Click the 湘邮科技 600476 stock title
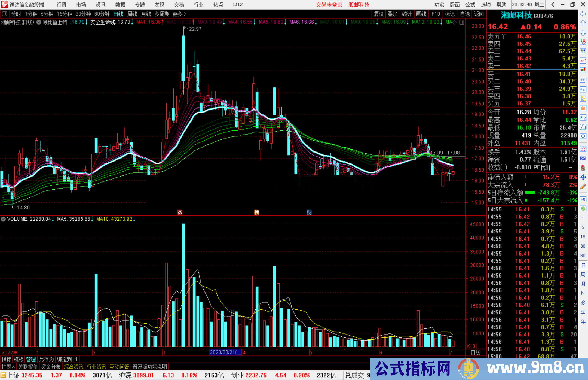The height and width of the screenshot is (380, 588). (527, 16)
